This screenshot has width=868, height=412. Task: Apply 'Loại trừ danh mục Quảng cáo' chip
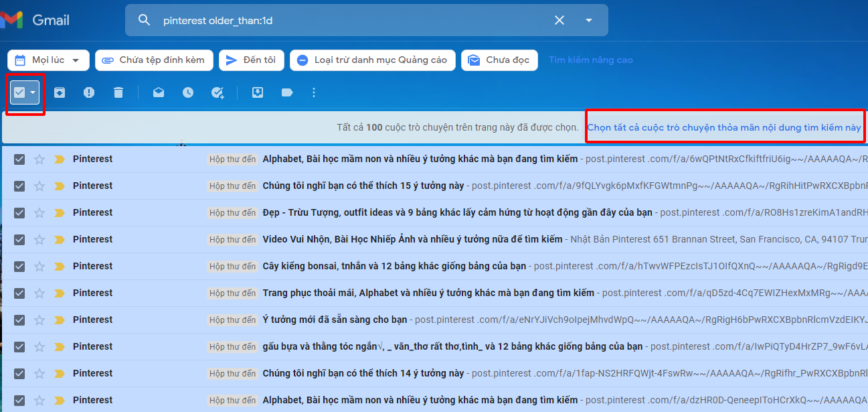[x=373, y=60]
